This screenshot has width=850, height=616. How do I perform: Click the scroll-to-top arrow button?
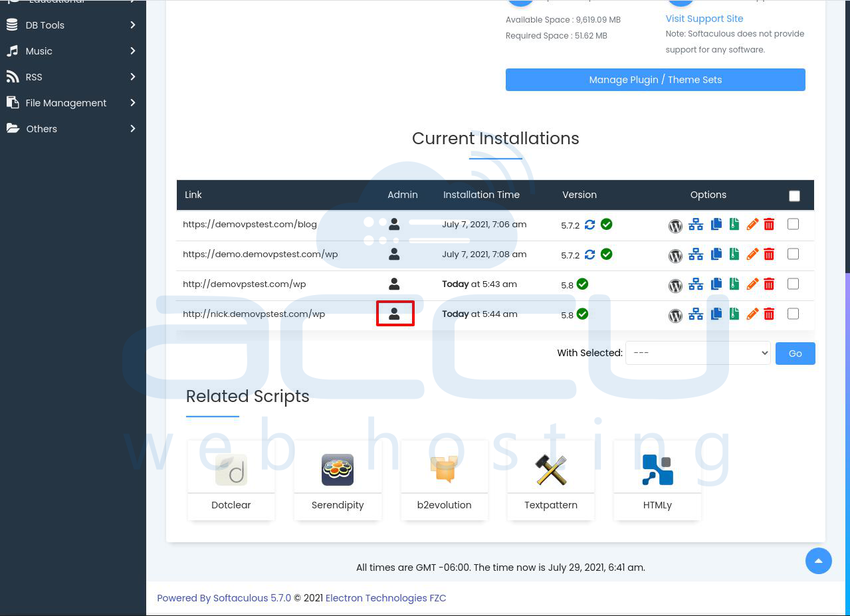point(819,561)
